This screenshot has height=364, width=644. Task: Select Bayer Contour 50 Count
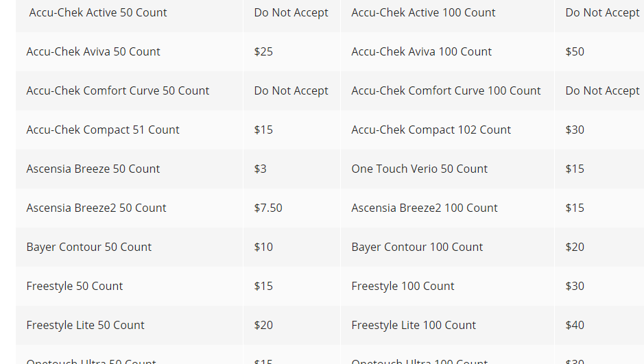[88, 247]
